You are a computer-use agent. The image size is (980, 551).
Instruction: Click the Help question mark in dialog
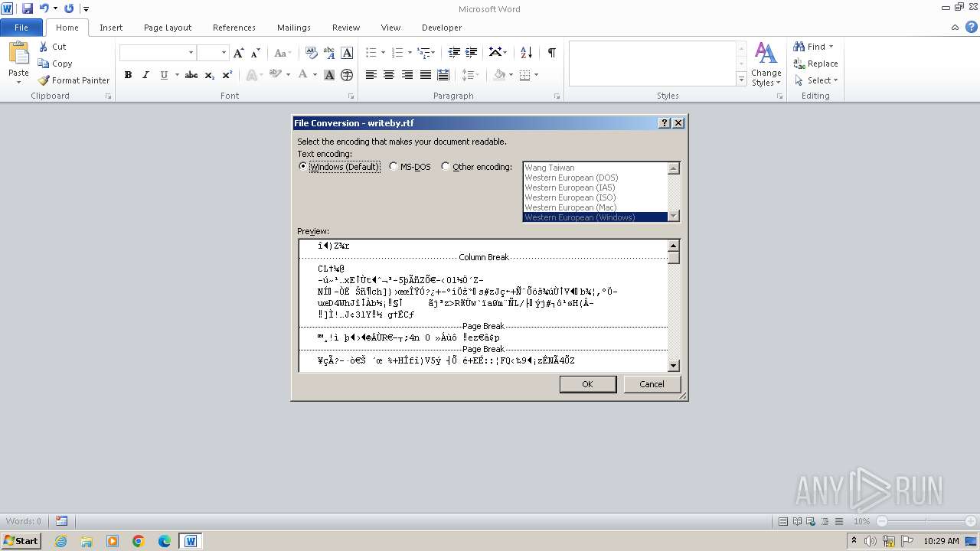point(664,122)
